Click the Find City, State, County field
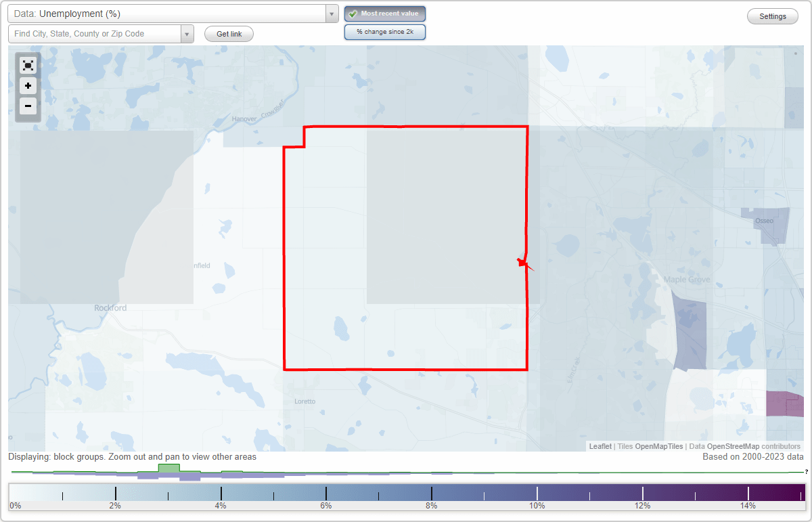 point(95,34)
